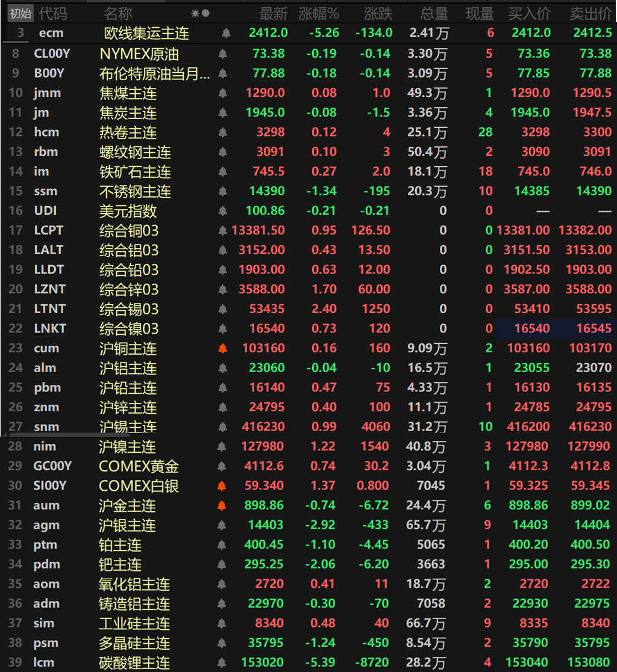
Task: Select the 初始 tab
Action: pos(20,13)
